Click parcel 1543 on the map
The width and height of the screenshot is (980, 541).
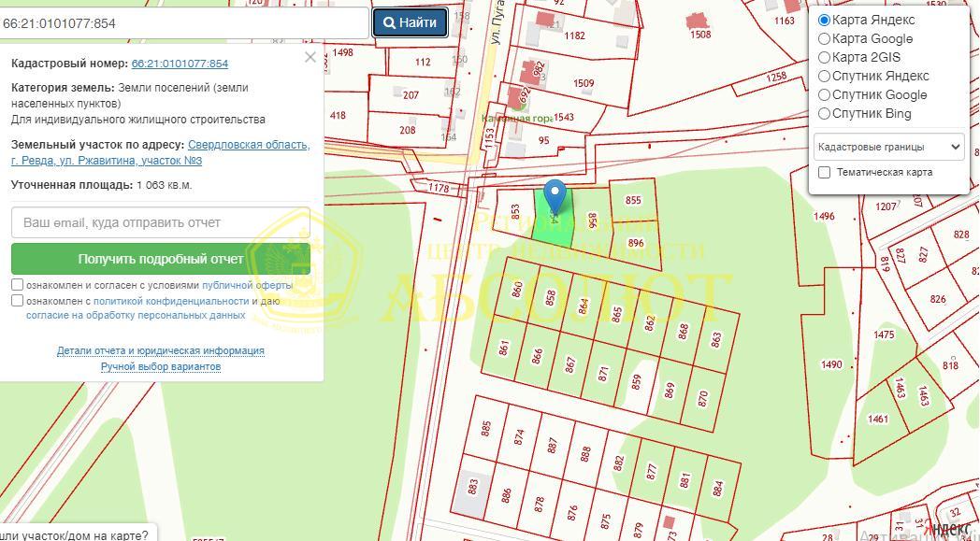point(563,117)
